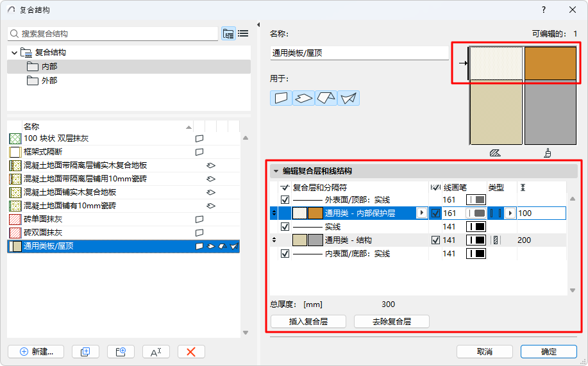Open pen swatch of 内部保护层 row
The image size is (588, 366).
point(476,213)
